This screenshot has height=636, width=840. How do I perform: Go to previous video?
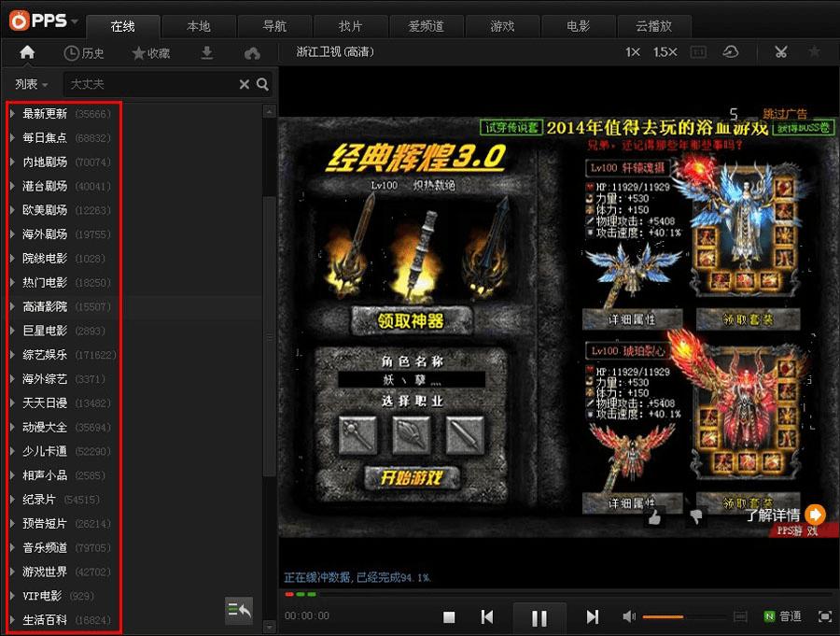tap(487, 616)
